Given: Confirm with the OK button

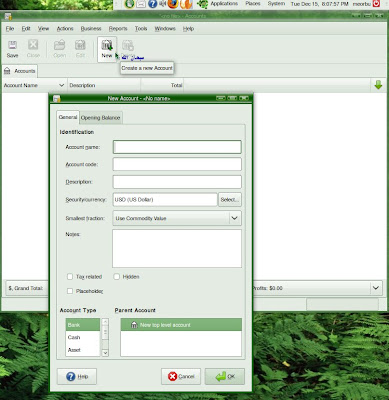Looking at the screenshot, I should click(225, 376).
